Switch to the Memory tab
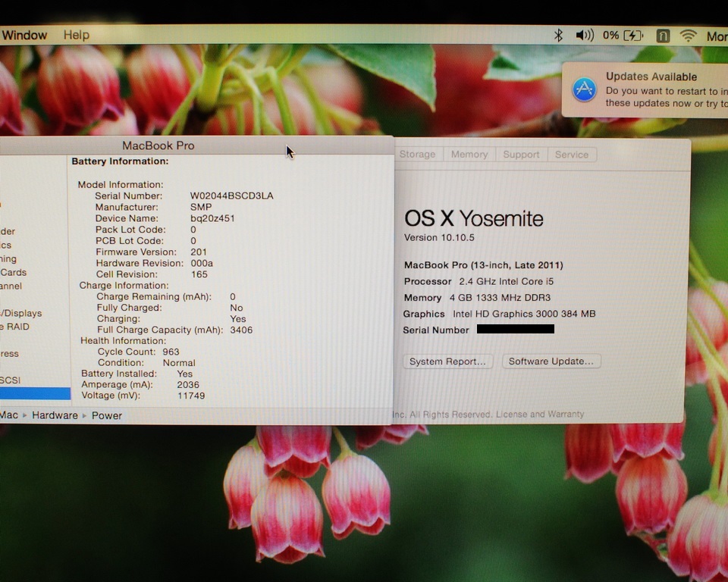This screenshot has width=728, height=582. 469,155
